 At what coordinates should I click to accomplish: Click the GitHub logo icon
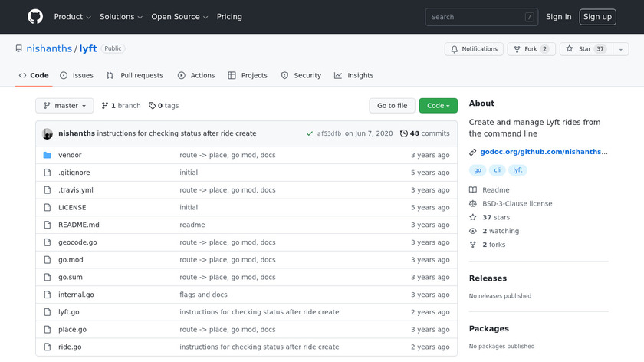(x=35, y=17)
